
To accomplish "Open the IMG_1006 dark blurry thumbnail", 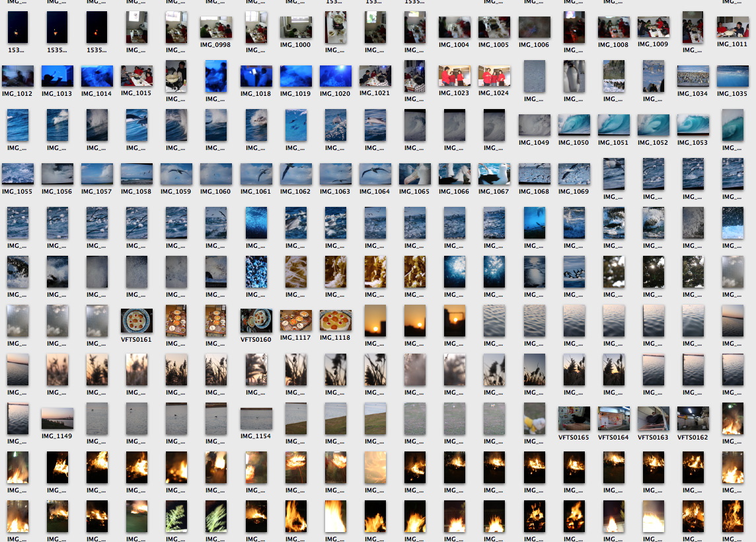I will (534, 28).
